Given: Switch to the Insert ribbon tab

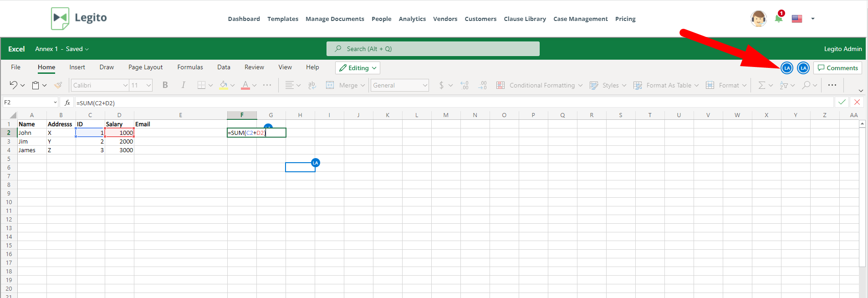Looking at the screenshot, I should [77, 67].
